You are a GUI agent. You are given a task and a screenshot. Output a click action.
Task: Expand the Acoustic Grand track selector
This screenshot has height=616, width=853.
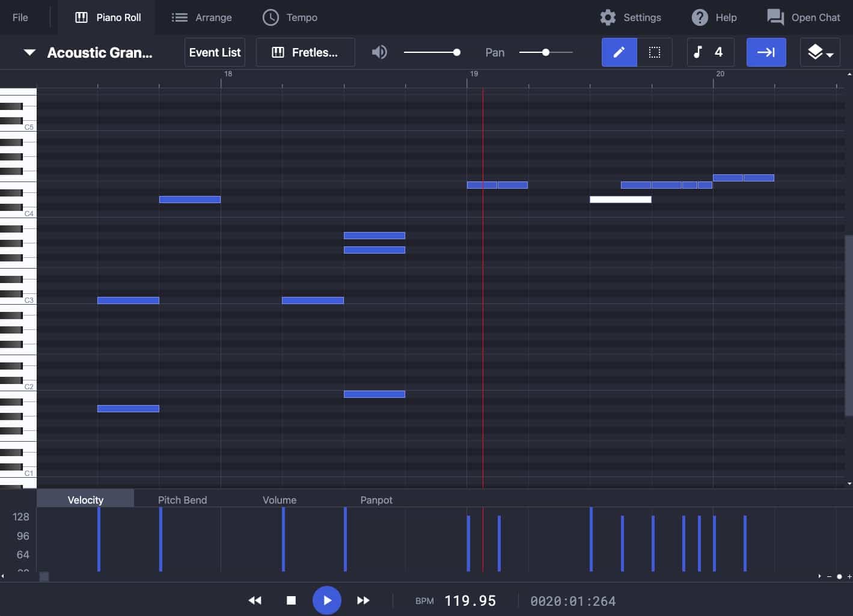[29, 52]
